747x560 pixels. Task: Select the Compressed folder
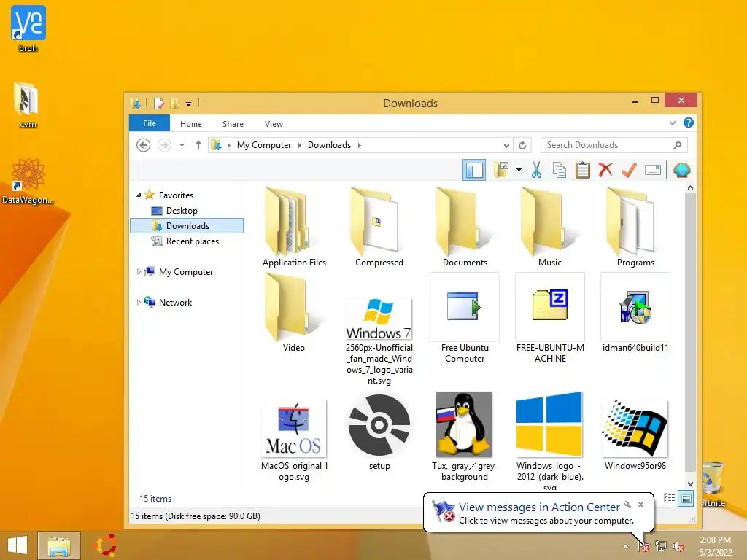coord(379,227)
